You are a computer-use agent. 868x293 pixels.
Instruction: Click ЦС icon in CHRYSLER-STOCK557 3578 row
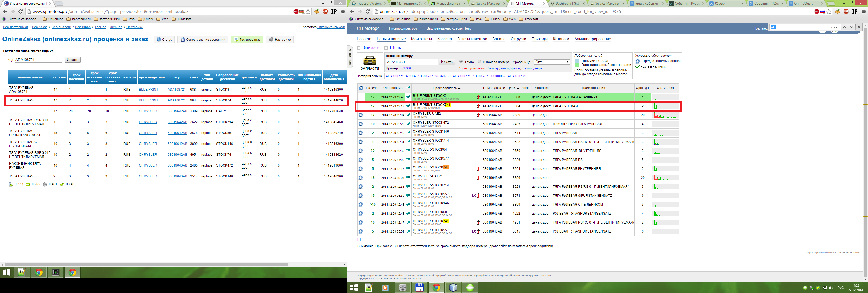pyautogui.click(x=474, y=196)
